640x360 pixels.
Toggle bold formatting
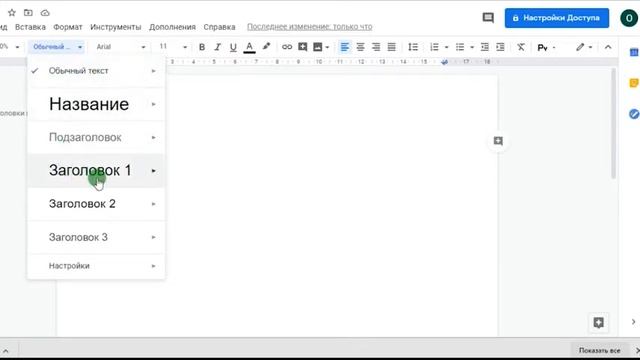[202, 47]
